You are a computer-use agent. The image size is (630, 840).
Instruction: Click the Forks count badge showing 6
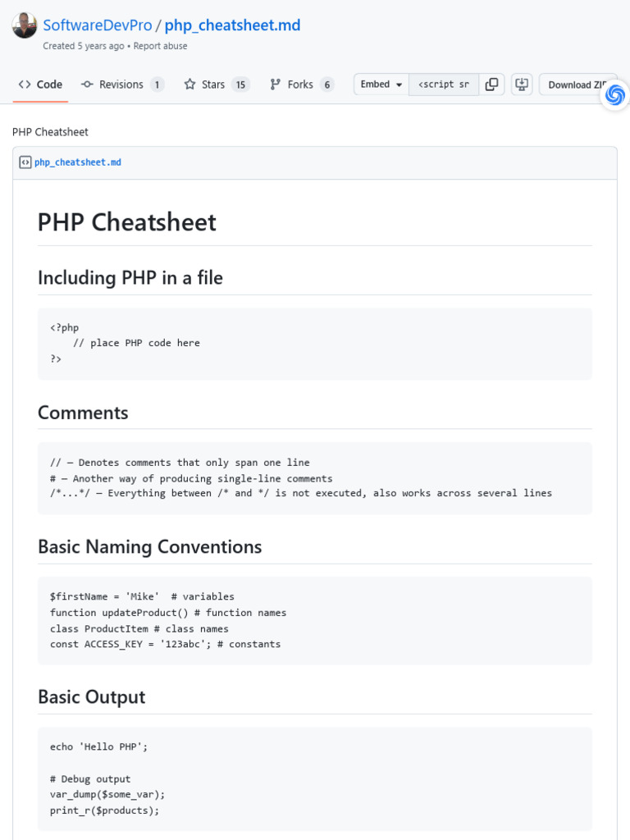[326, 84]
